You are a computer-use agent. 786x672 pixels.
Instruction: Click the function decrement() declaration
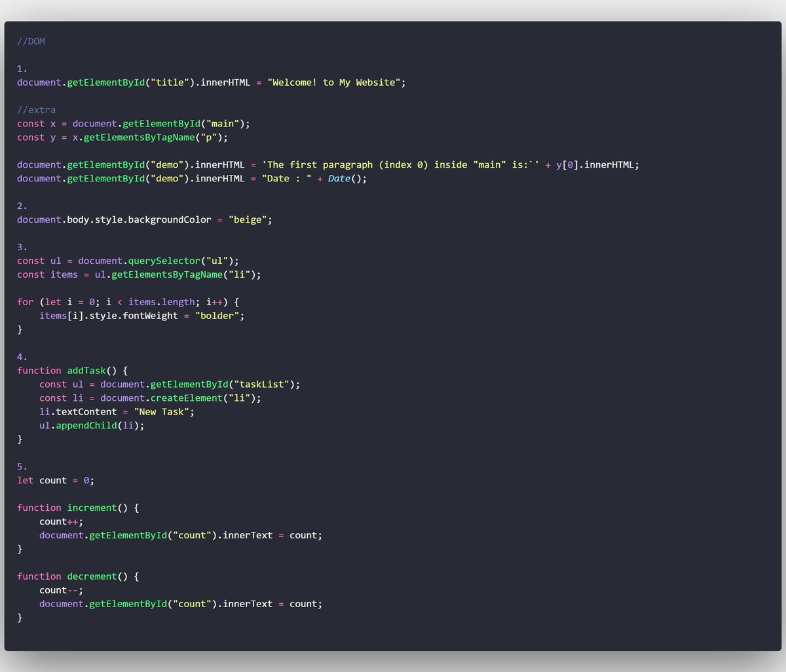click(78, 577)
